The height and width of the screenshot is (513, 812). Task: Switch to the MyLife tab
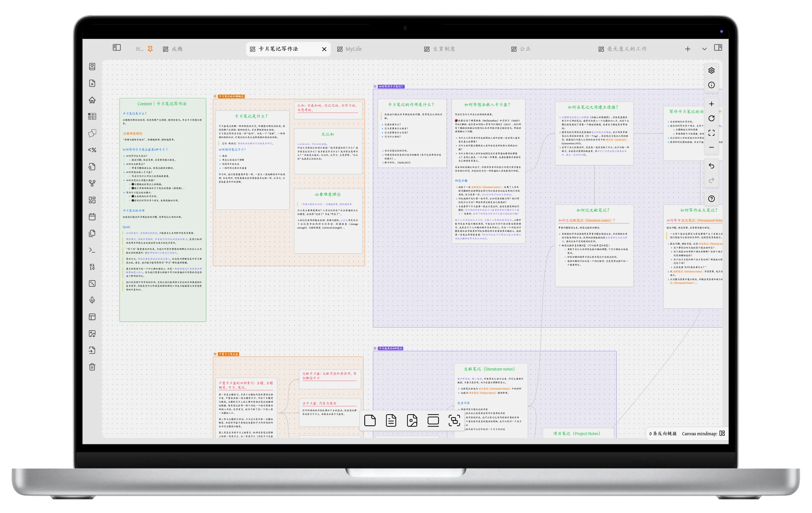(x=353, y=49)
